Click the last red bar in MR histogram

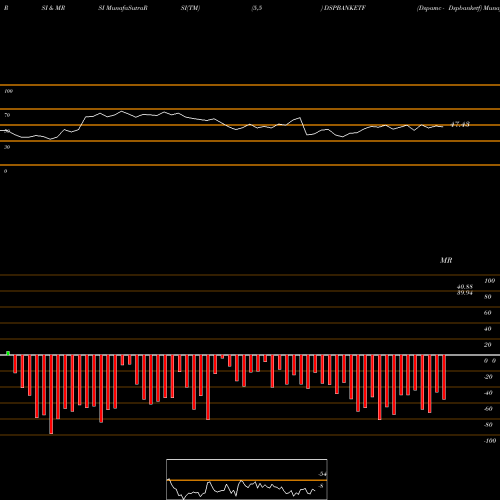444,377
